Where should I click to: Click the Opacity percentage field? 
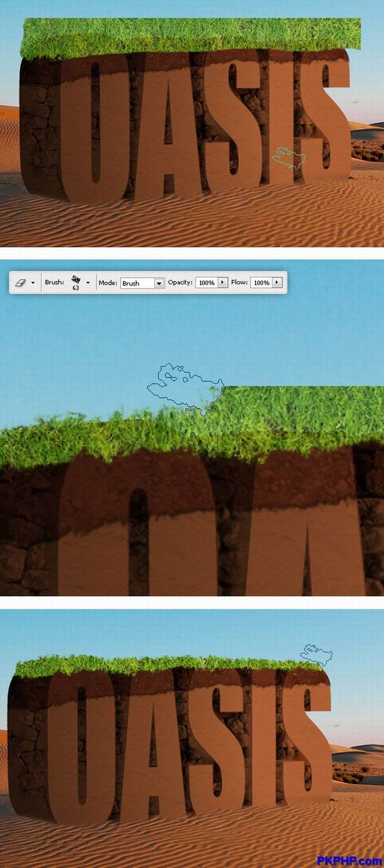[x=206, y=283]
